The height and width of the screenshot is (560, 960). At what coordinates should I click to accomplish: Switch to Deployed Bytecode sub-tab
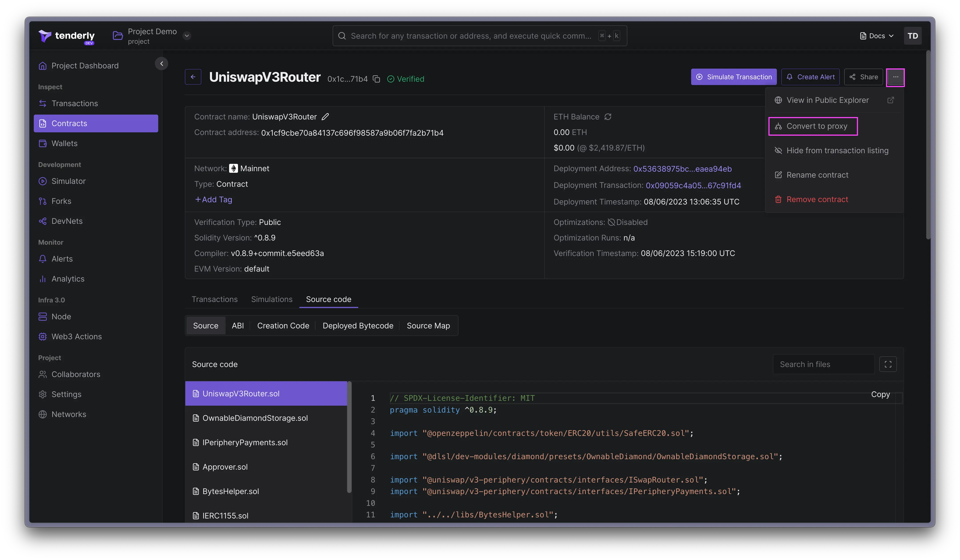[x=358, y=326]
